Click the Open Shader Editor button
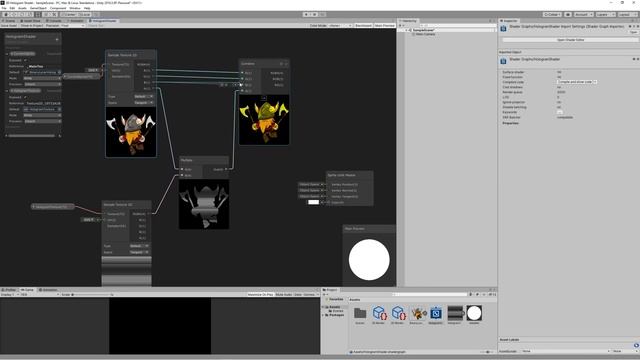 click(x=570, y=40)
